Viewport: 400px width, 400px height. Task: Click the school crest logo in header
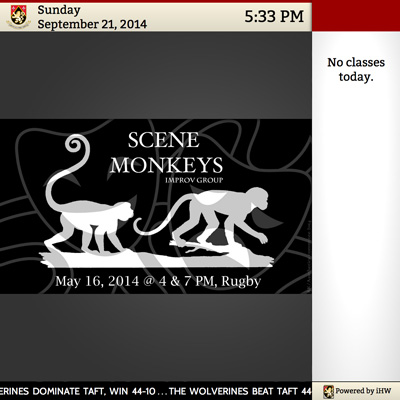[x=18, y=17]
